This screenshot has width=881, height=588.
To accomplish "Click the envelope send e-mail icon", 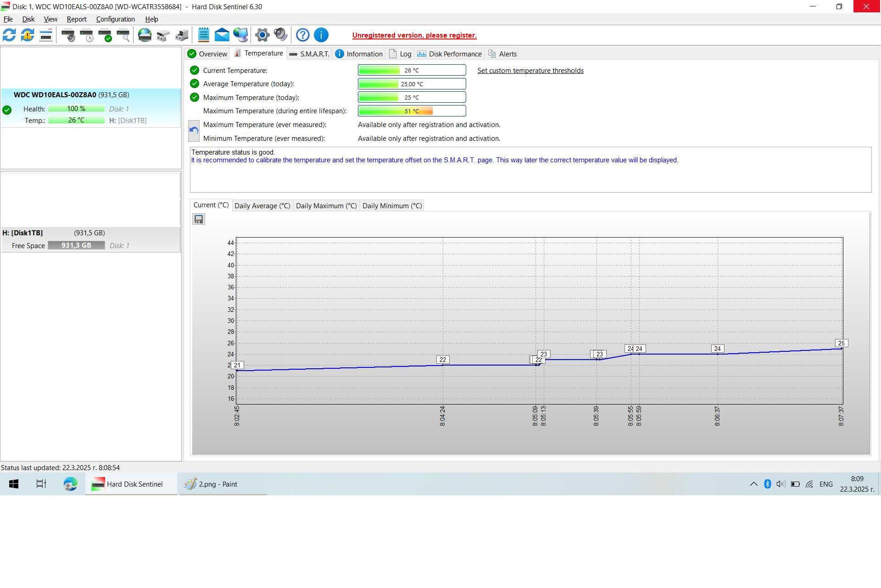I will coord(222,35).
